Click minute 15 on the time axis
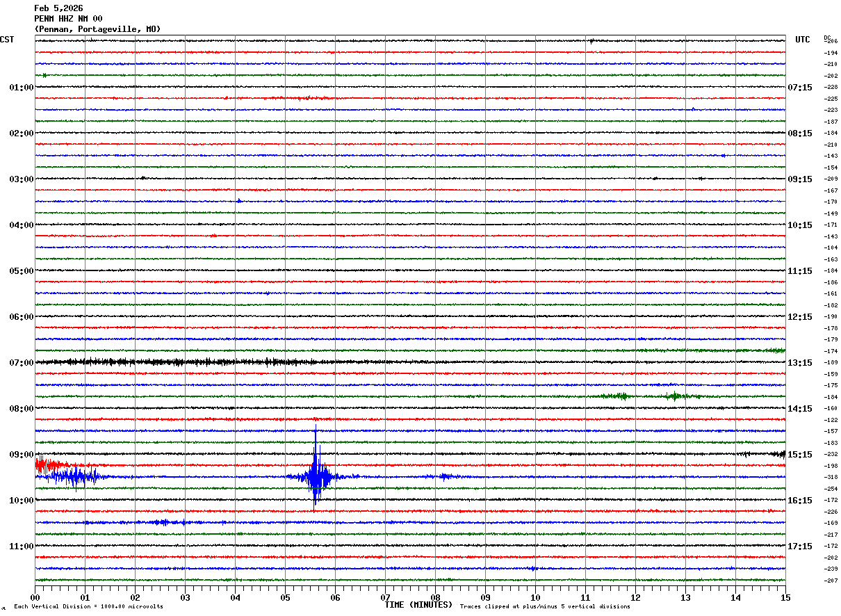Viewport: 841px width, 616px height. pos(785,597)
